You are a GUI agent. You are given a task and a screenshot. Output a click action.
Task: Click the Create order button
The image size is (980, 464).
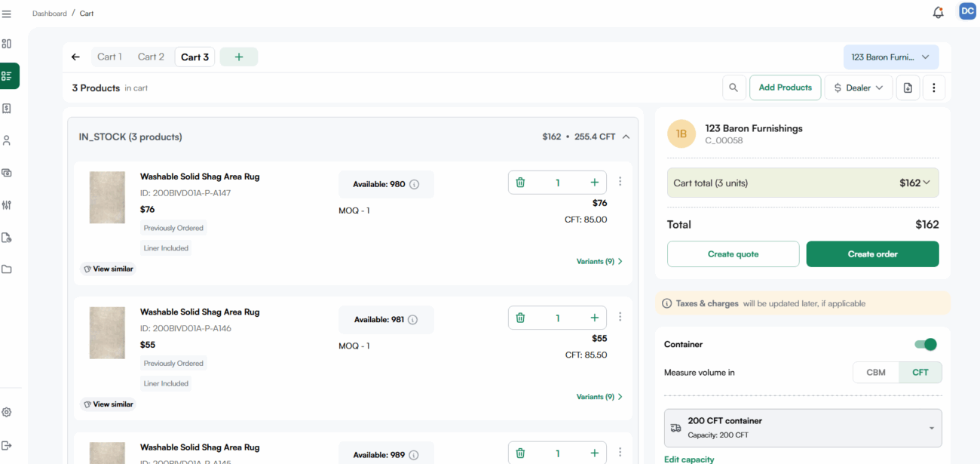click(872, 254)
